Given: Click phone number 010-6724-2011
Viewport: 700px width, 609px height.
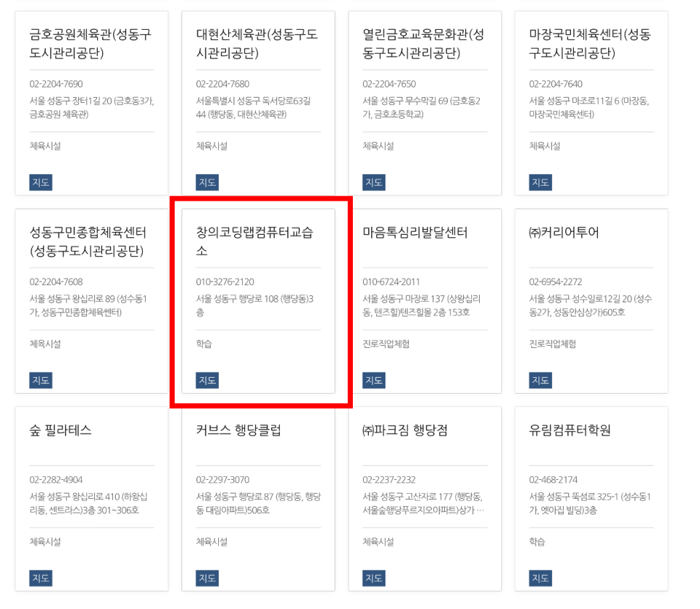Looking at the screenshot, I should click(x=391, y=282).
